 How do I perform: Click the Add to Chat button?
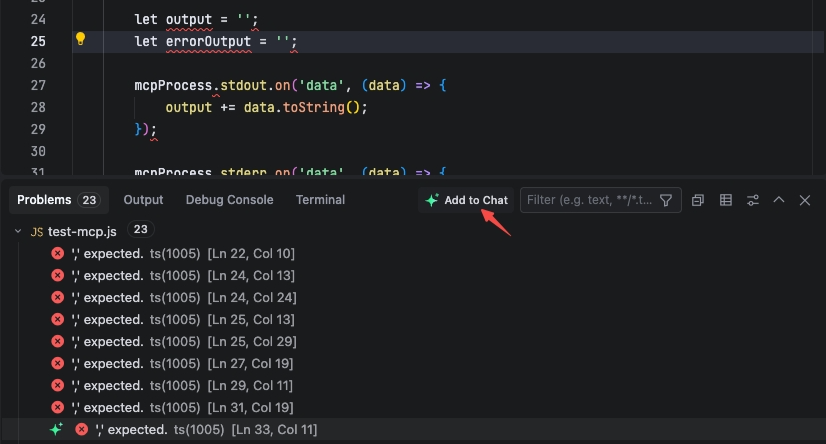click(466, 200)
